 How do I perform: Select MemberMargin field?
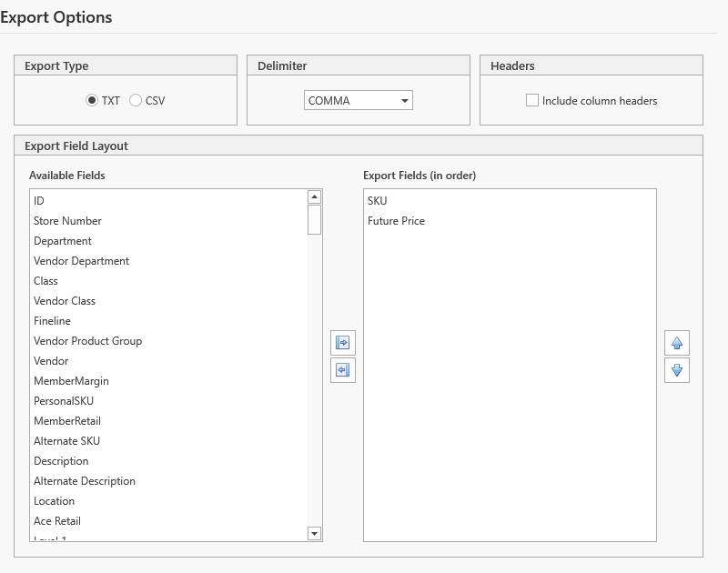[x=167, y=380]
